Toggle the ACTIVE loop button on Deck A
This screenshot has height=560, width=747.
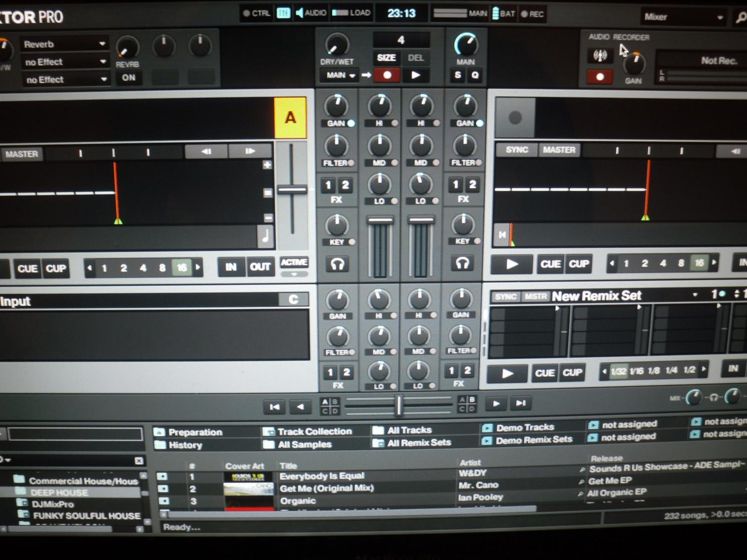point(294,262)
